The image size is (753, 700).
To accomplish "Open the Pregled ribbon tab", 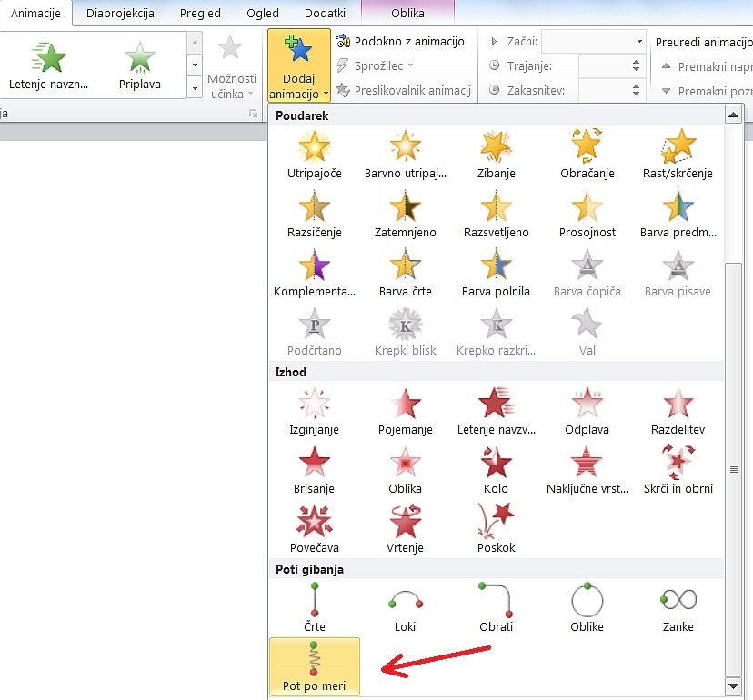I will pyautogui.click(x=200, y=14).
